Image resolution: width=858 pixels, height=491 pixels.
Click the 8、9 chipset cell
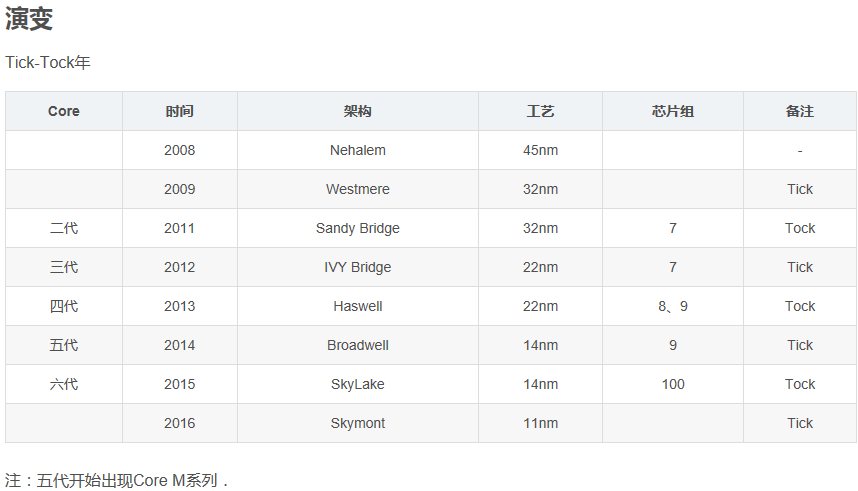click(673, 306)
